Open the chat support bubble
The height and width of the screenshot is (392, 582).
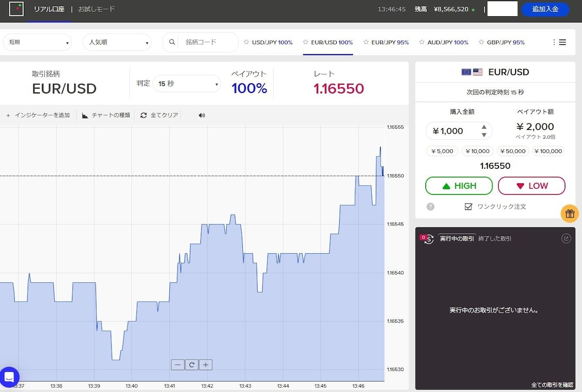(10, 377)
